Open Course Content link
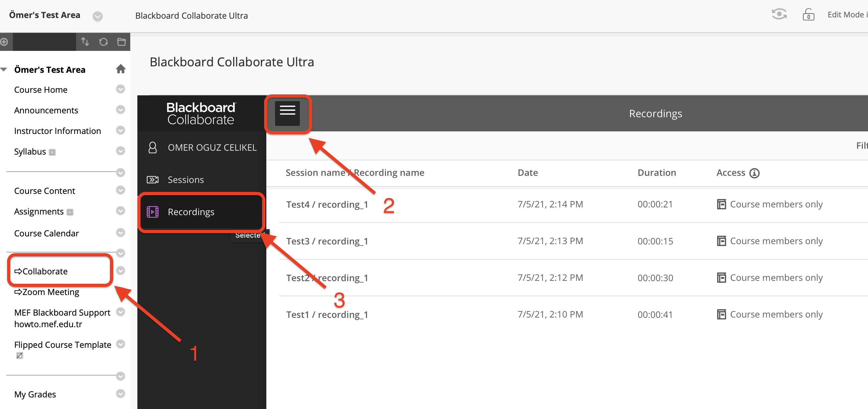This screenshot has width=868, height=409. tap(44, 191)
